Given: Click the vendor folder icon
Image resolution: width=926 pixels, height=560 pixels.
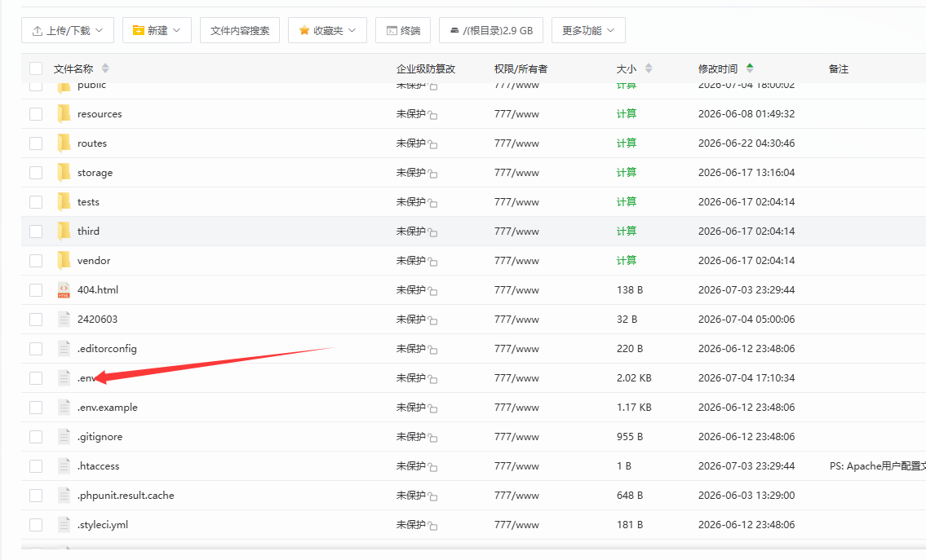Looking at the screenshot, I should [x=64, y=260].
